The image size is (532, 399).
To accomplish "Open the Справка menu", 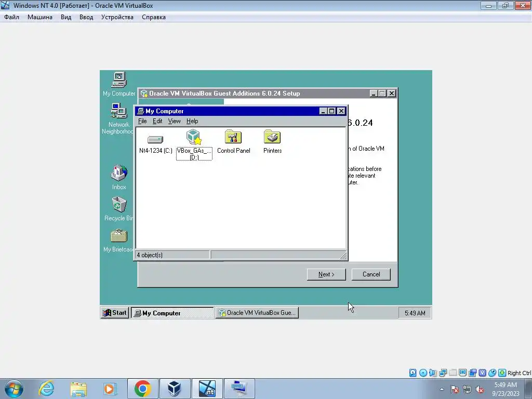I will click(154, 17).
